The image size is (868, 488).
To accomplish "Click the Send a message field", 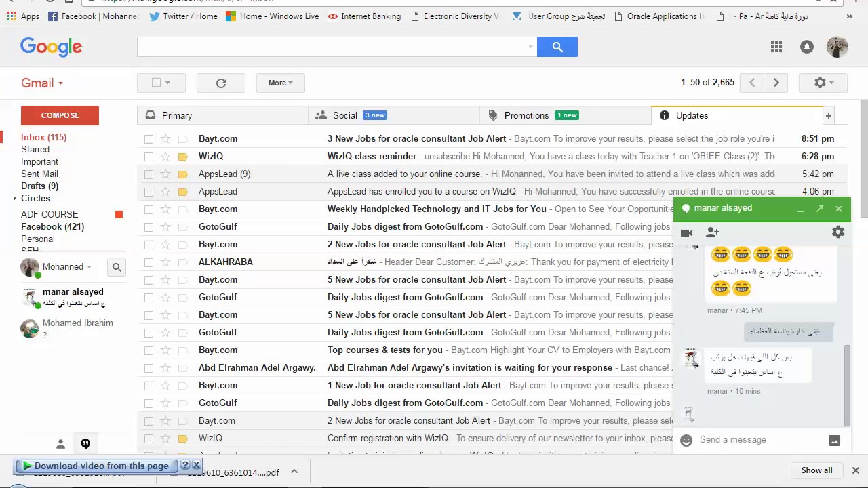I will pyautogui.click(x=759, y=440).
